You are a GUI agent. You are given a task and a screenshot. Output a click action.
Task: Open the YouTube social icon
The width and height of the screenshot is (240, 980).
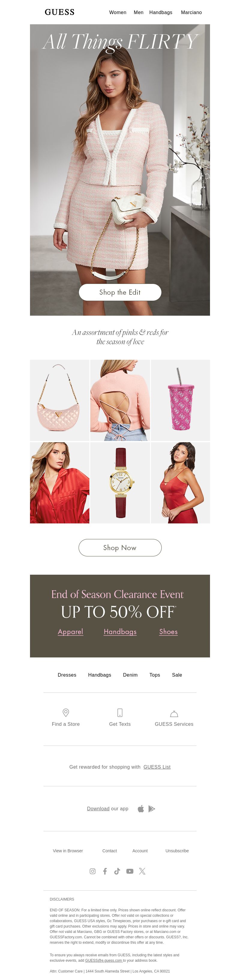(130, 871)
